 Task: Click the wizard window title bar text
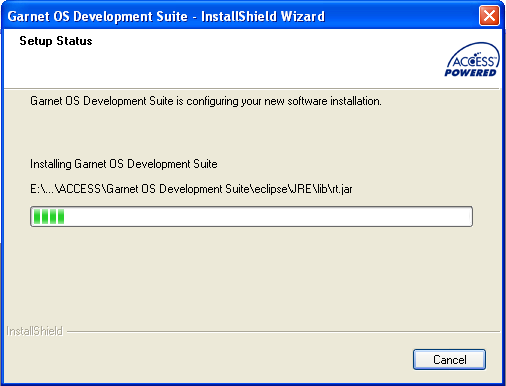166,16
